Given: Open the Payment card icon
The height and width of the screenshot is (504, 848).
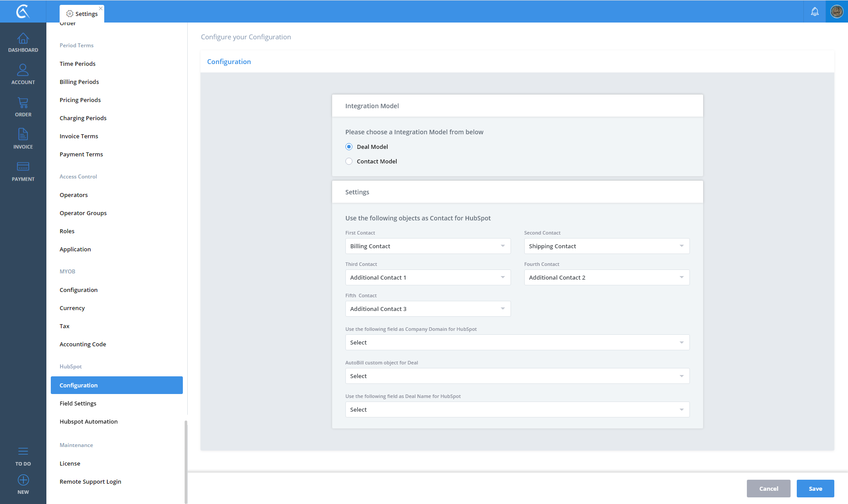Looking at the screenshot, I should tap(23, 167).
